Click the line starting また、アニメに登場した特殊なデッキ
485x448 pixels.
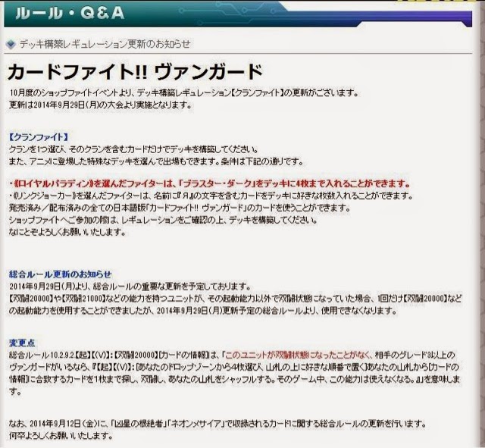(x=156, y=161)
